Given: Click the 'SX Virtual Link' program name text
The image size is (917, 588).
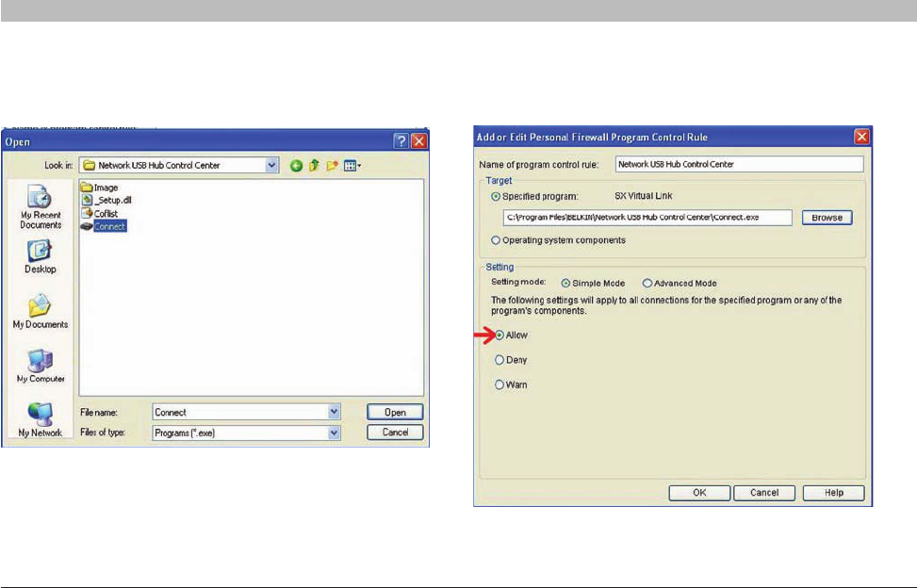Looking at the screenshot, I should pos(644,196).
